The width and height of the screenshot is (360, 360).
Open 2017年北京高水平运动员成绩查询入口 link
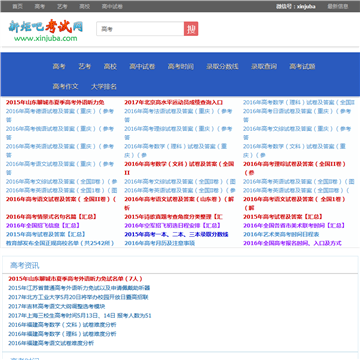click(174, 102)
